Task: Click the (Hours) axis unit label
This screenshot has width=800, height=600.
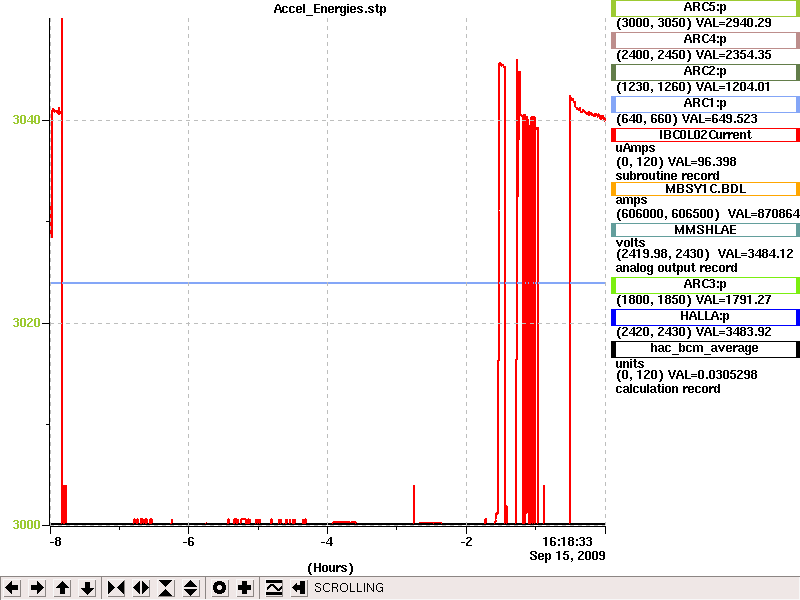Action: (330, 568)
